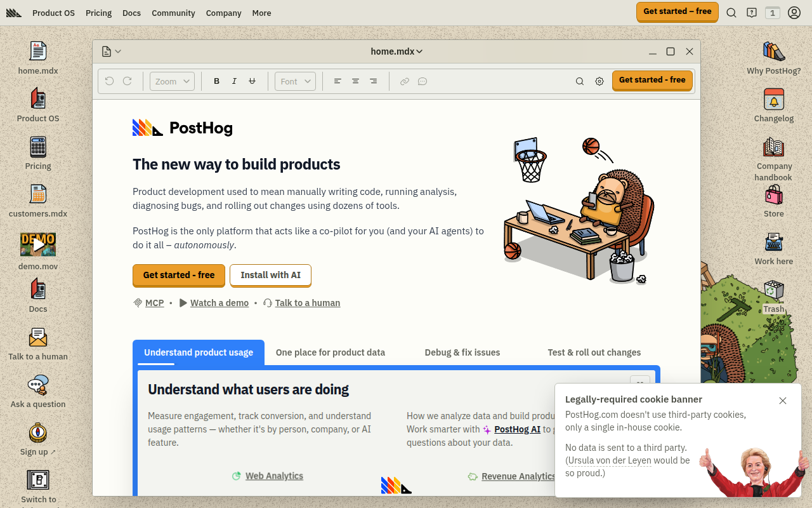Click the insert link icon in the editor toolbar
This screenshot has height=508, width=812.
(405, 81)
